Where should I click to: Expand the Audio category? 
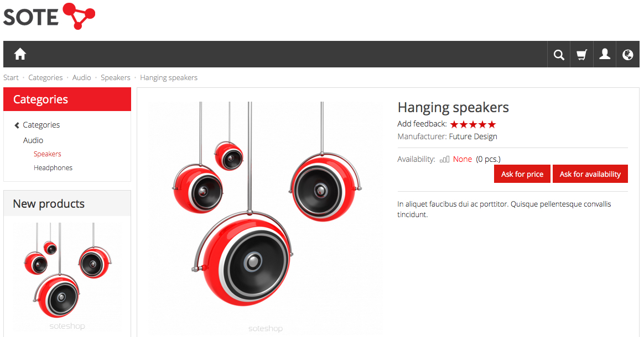[x=33, y=140]
